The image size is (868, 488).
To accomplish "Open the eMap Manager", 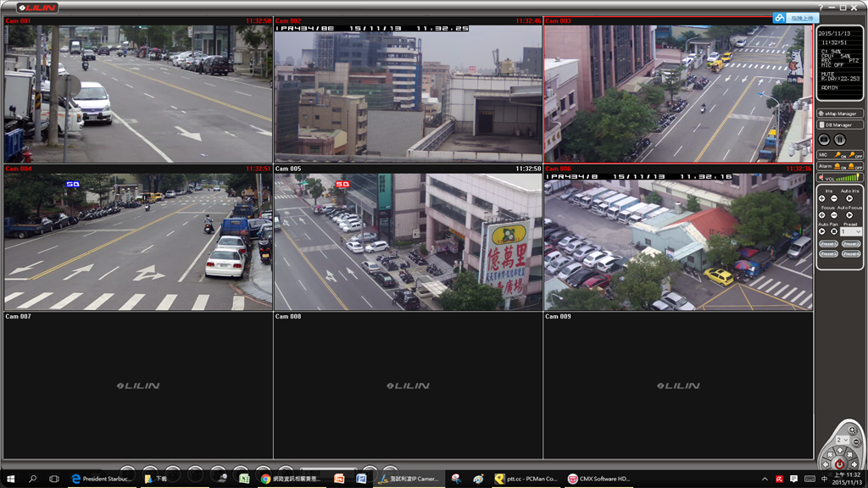I will pos(840,114).
